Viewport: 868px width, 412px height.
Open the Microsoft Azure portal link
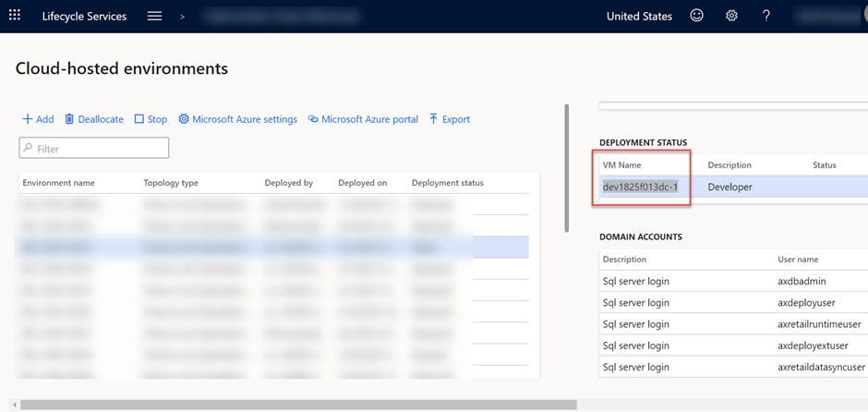pos(363,119)
